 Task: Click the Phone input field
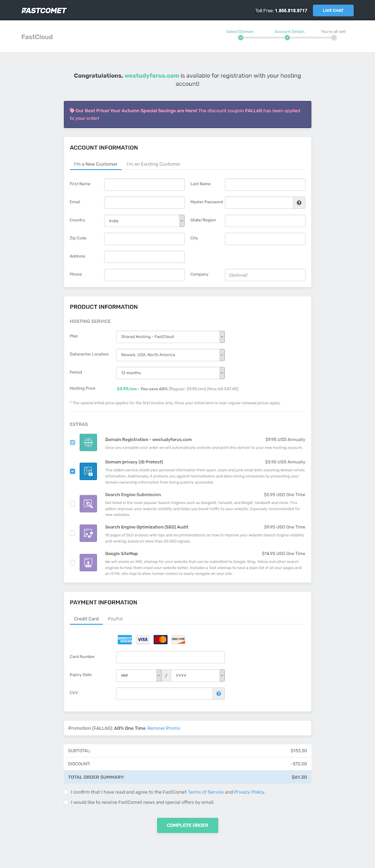click(145, 275)
